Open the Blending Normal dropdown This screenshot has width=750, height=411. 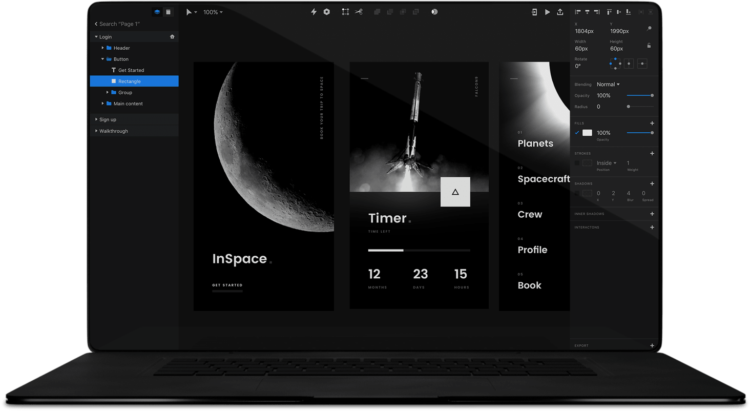(x=608, y=84)
